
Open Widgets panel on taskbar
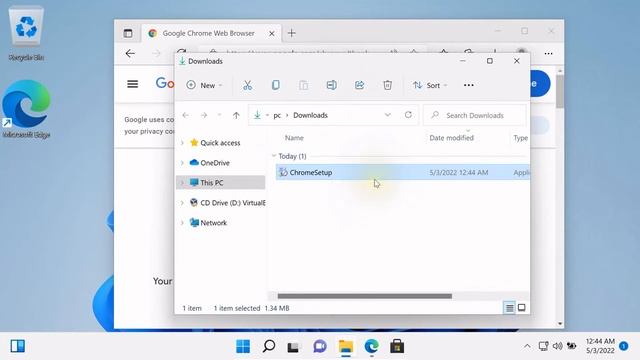(18, 346)
